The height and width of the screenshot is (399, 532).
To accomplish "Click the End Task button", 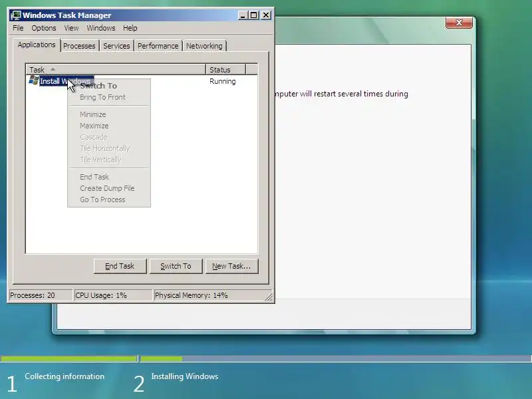I will point(120,266).
